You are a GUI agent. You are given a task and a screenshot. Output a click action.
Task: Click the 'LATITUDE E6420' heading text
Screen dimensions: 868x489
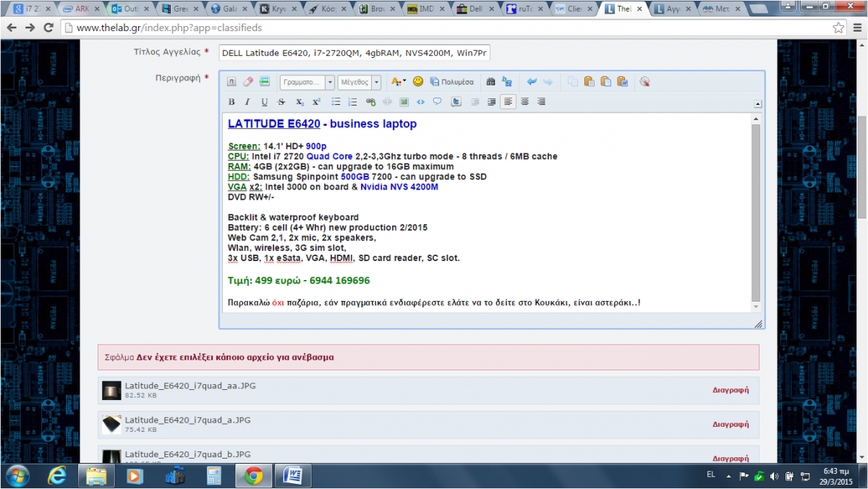(274, 124)
